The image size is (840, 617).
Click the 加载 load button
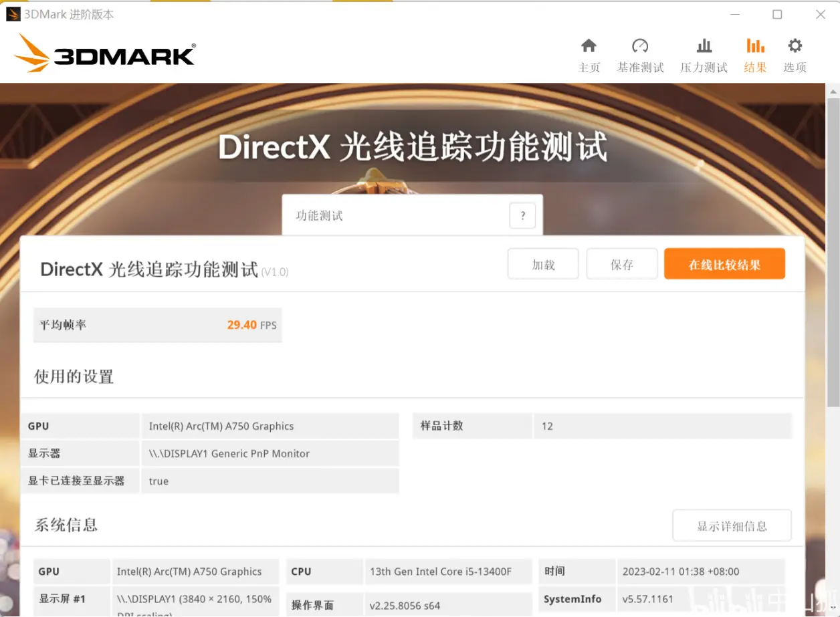pyautogui.click(x=543, y=265)
